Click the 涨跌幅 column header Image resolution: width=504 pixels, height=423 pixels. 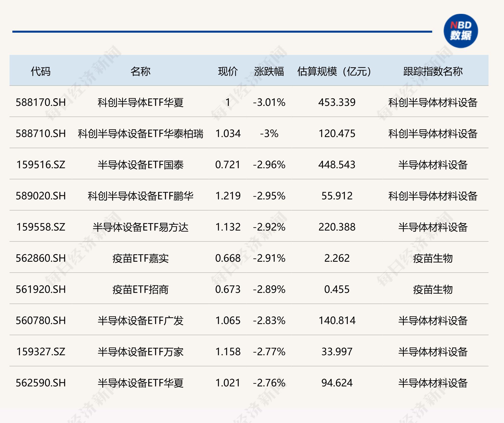(x=269, y=71)
